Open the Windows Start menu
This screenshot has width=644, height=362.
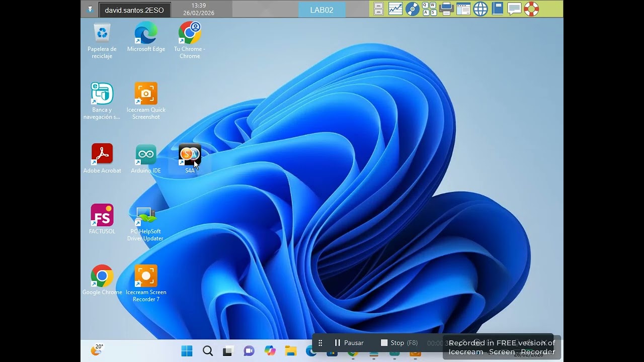[x=187, y=351]
